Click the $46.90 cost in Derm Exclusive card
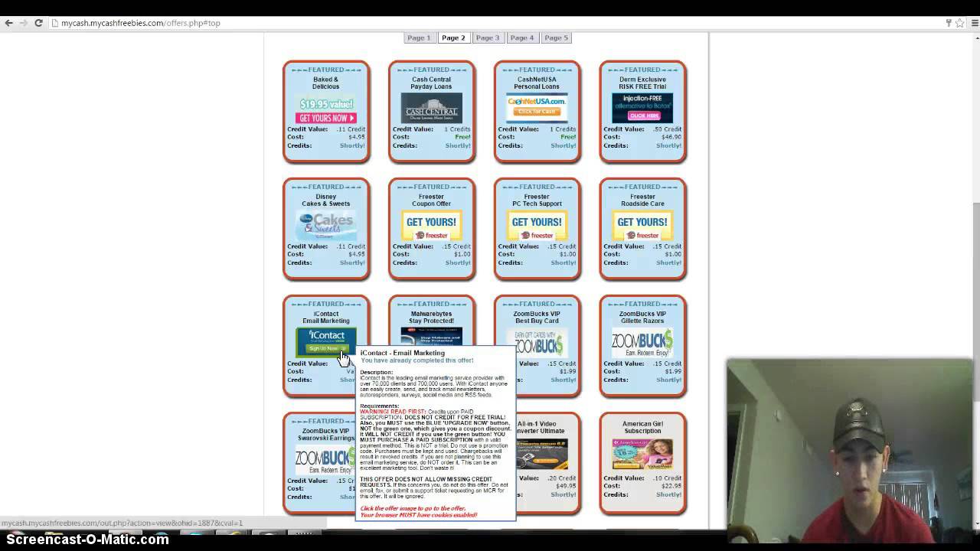The height and width of the screenshot is (551, 980). click(671, 137)
